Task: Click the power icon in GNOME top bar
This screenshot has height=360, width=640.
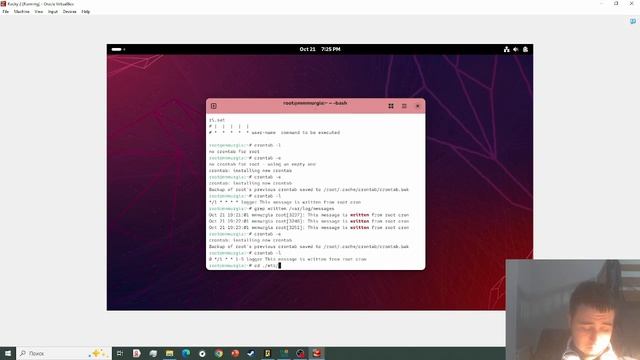Action: (525, 49)
